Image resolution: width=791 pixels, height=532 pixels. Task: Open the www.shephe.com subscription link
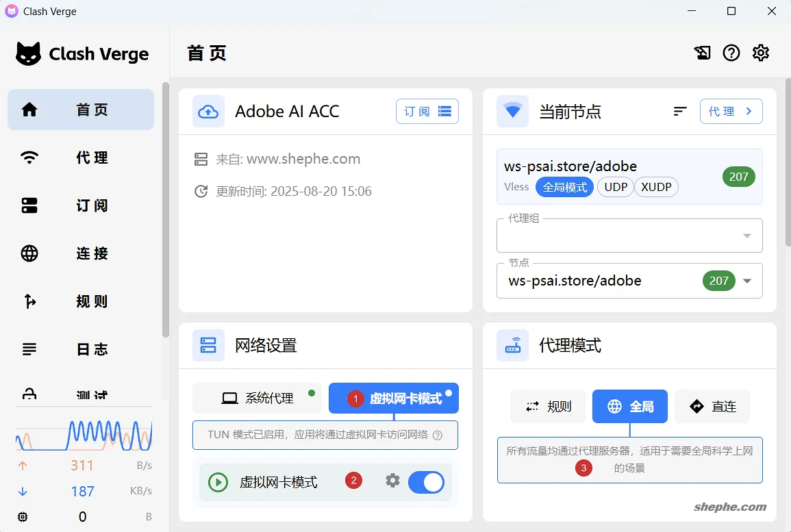pyautogui.click(x=303, y=159)
